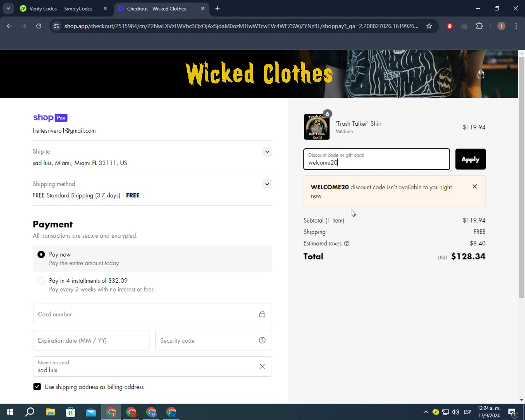This screenshot has width=525, height=420.
Task: Click the 'Trash Talker' Shirt product name
Action: tap(358, 124)
